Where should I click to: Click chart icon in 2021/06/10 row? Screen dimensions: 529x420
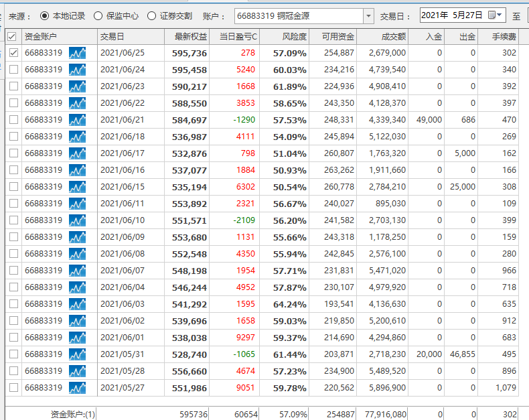click(78, 220)
